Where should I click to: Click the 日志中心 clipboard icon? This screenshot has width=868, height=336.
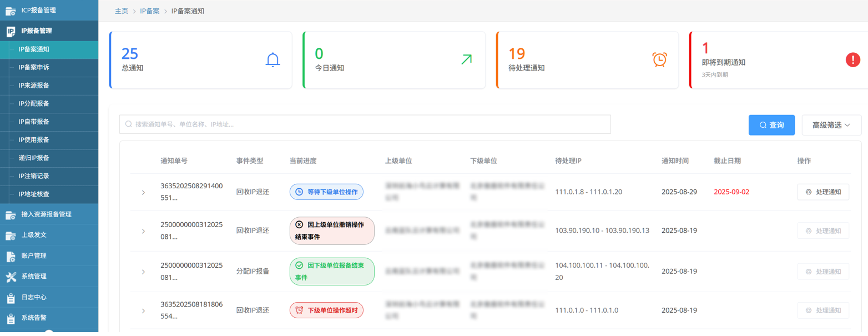[x=11, y=298]
